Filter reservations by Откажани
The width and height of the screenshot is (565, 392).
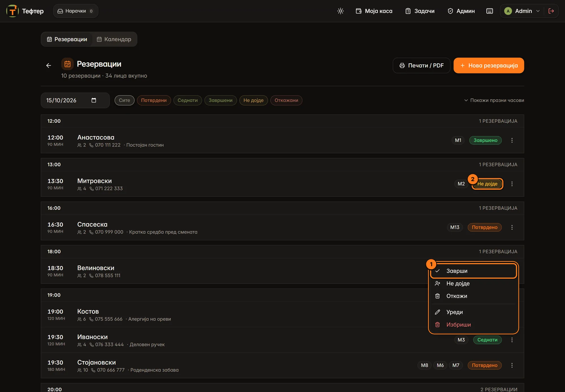coord(286,100)
